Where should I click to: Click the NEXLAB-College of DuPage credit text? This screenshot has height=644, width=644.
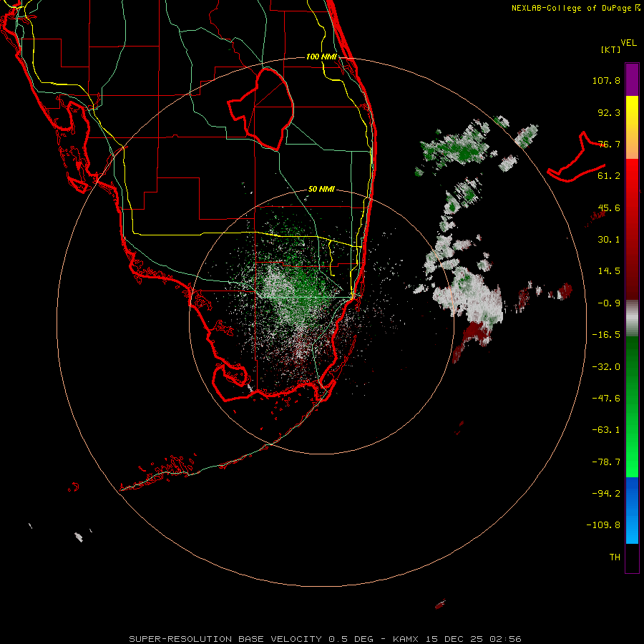[576, 8]
